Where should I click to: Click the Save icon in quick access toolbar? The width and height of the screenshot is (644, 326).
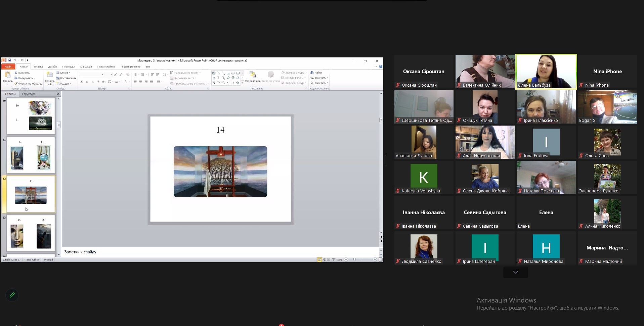[10, 60]
